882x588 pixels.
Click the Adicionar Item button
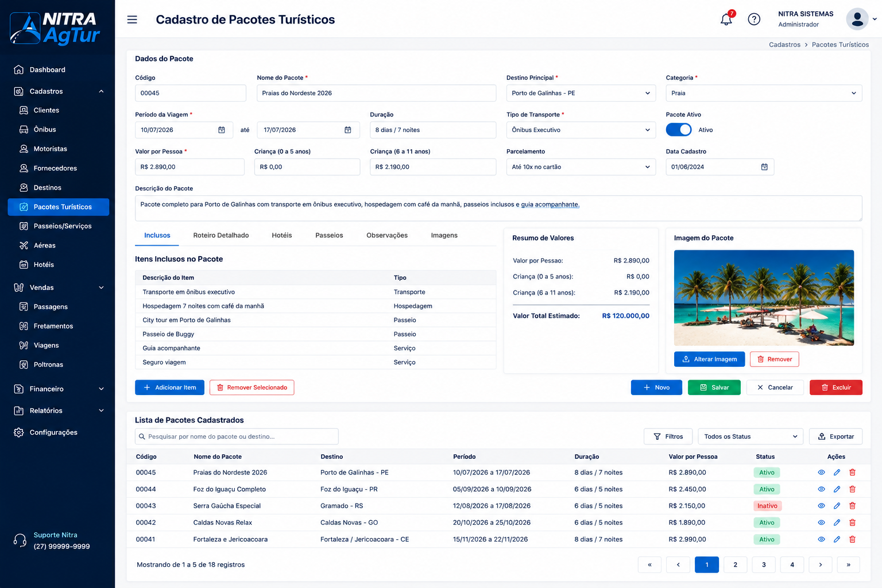(x=169, y=388)
